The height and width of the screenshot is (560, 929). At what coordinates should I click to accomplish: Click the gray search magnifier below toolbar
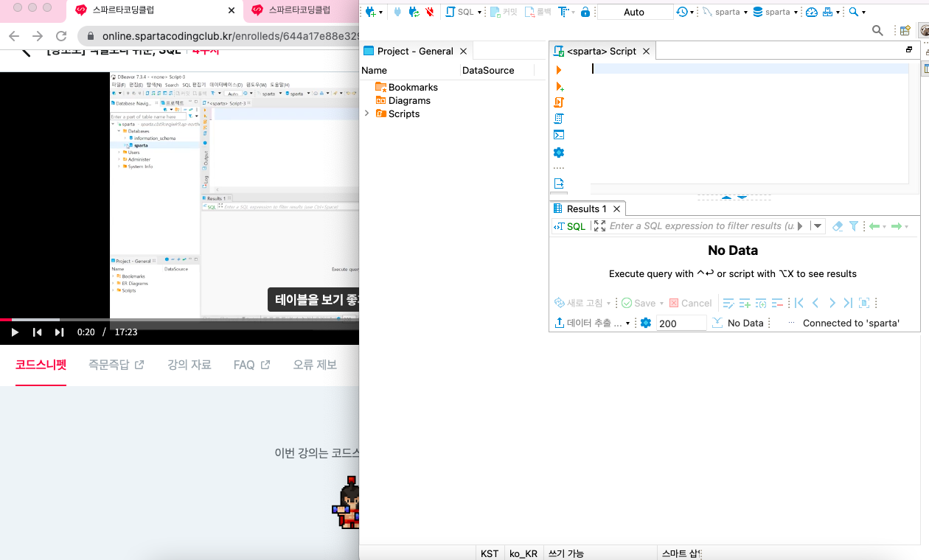[877, 30]
